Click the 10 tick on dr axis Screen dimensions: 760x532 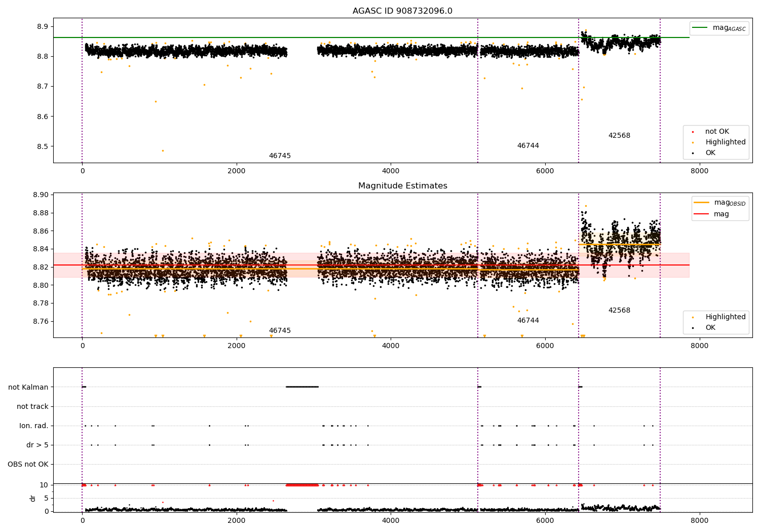44,485
